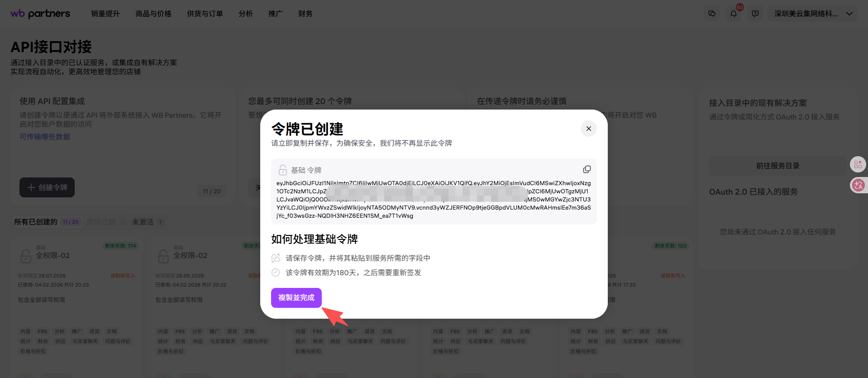Click the copy icon beside the token
Viewport: 868px width, 378px height.
[x=587, y=169]
